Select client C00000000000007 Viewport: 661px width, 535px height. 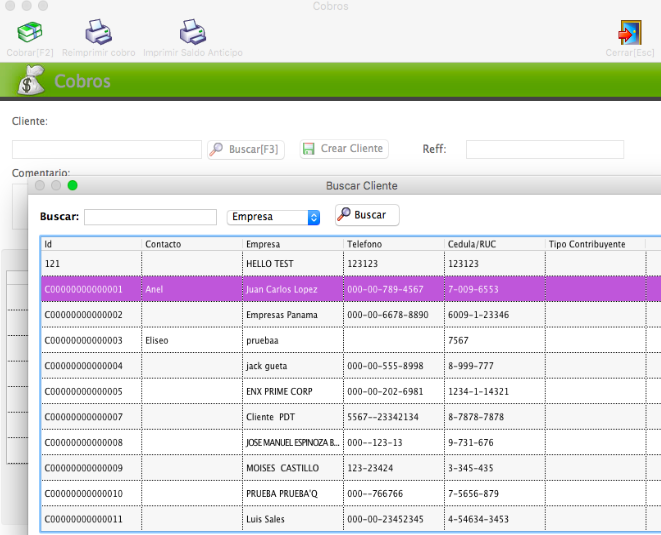pyautogui.click(x=351, y=417)
